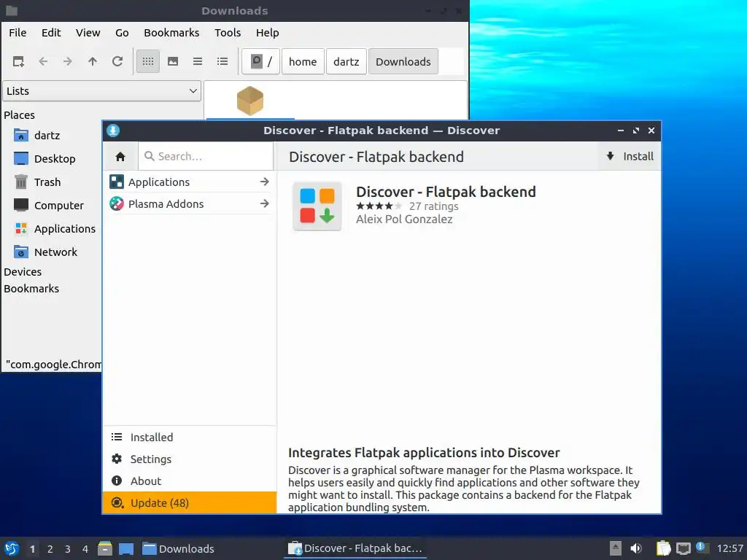This screenshot has width=747, height=560.
Task: Switch to workspace 2
Action: tap(50, 549)
